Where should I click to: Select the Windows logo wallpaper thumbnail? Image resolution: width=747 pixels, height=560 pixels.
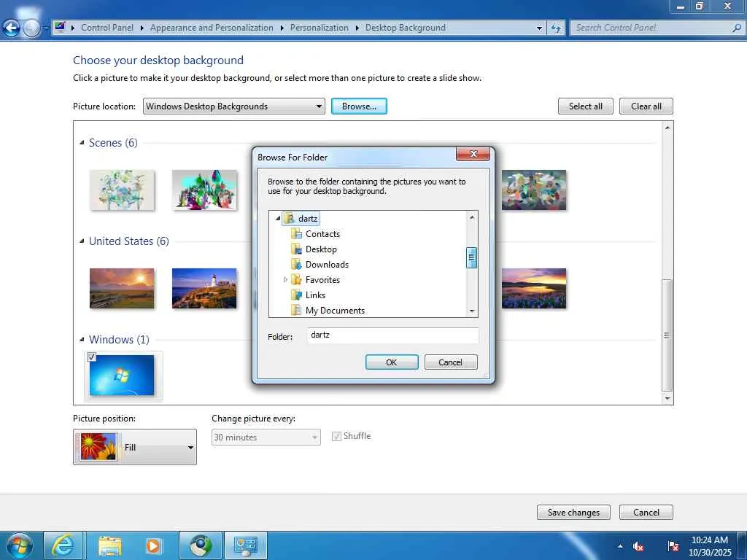pos(122,376)
